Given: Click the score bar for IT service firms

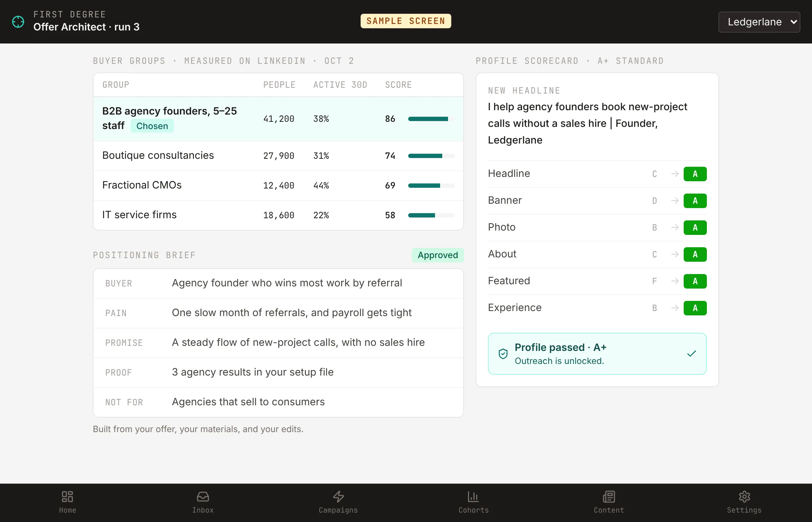Looking at the screenshot, I should pyautogui.click(x=431, y=215).
